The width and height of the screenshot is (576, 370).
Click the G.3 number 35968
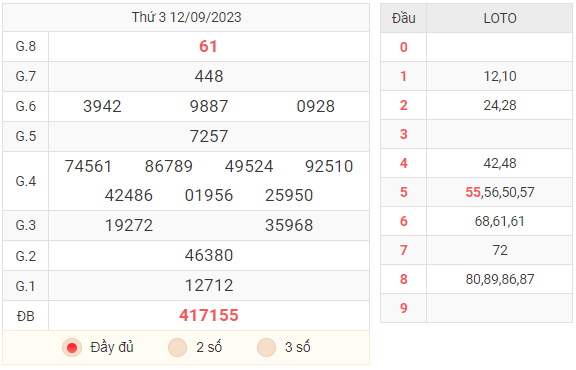pos(289,226)
